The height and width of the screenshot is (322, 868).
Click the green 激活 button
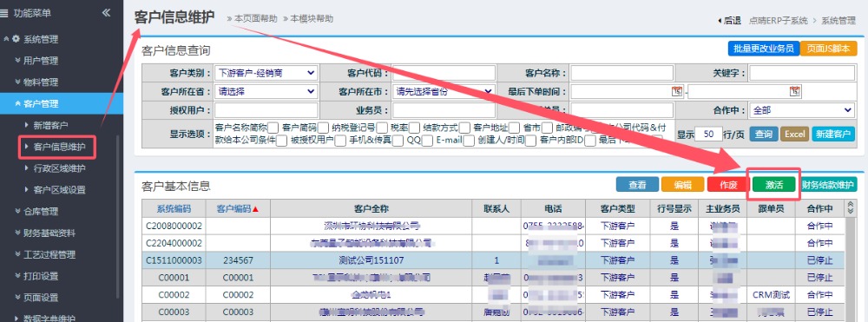[774, 185]
